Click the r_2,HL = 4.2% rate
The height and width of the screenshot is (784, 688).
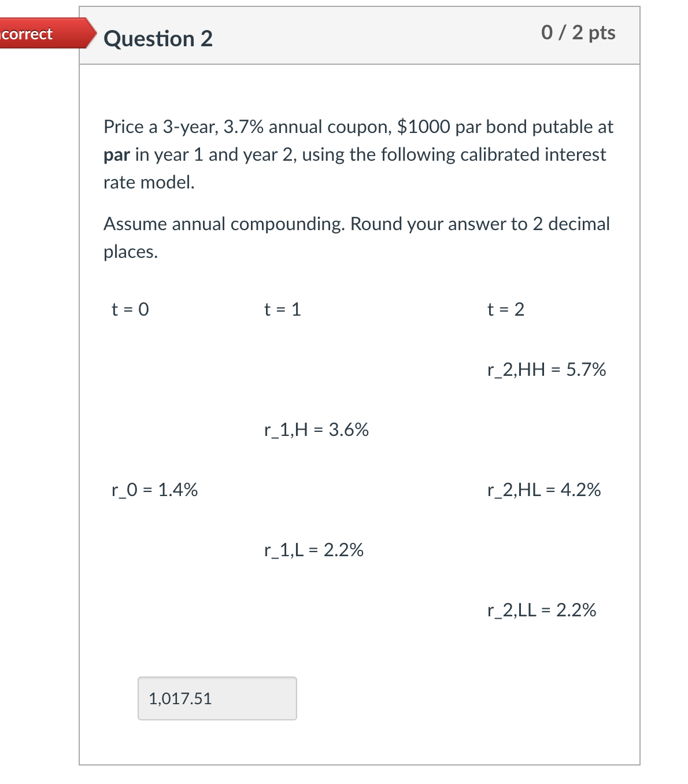(543, 490)
